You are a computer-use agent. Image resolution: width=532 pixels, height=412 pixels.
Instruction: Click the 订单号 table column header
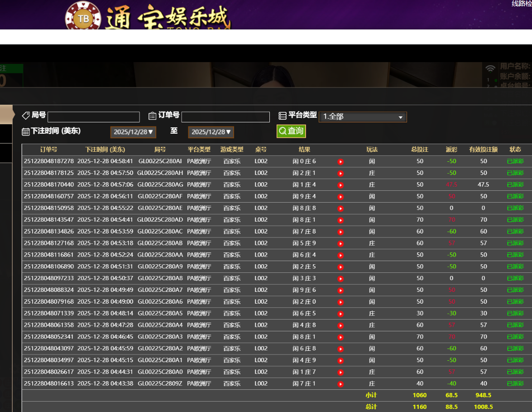tap(48, 150)
